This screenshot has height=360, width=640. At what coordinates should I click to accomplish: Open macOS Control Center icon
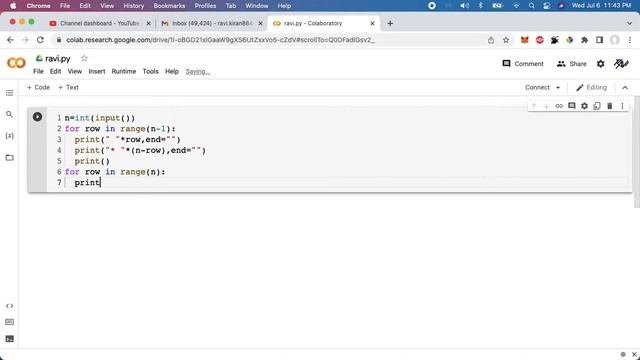click(x=546, y=6)
